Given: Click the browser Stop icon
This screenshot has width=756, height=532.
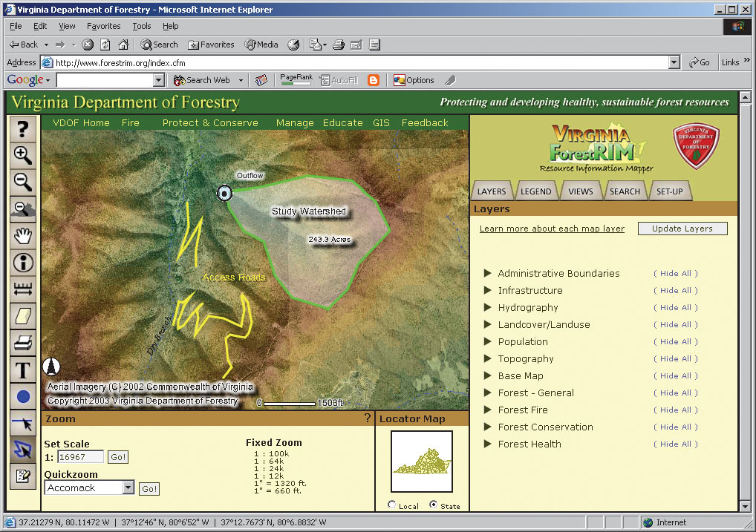Looking at the screenshot, I should point(88,45).
